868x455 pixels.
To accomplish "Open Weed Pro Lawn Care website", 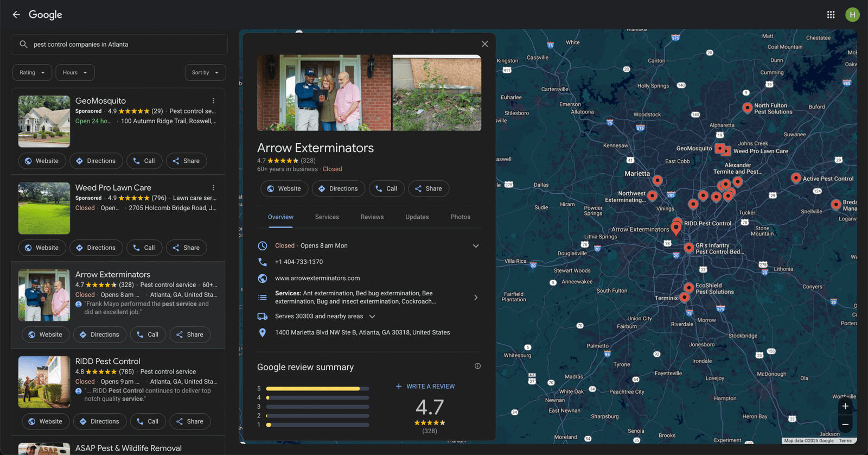I will coord(42,248).
